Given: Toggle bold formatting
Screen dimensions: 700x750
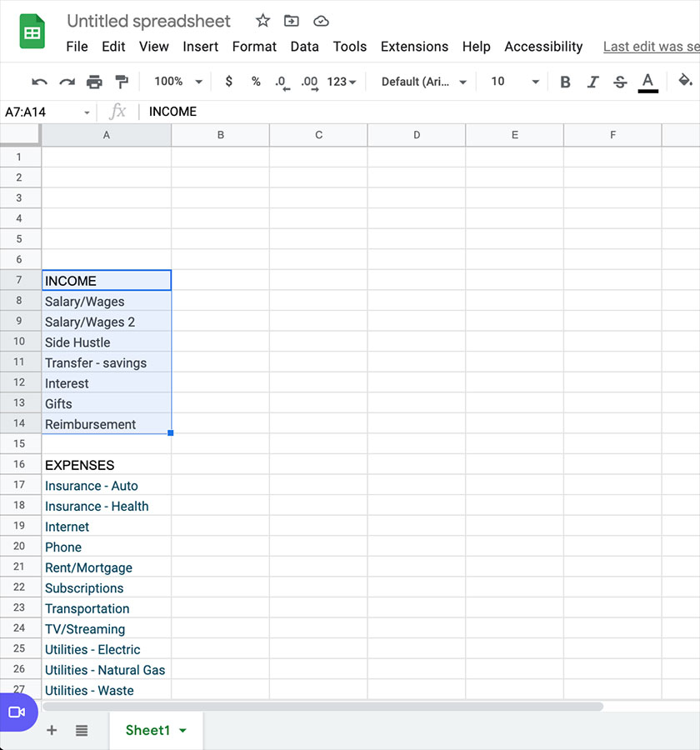Looking at the screenshot, I should (x=565, y=82).
